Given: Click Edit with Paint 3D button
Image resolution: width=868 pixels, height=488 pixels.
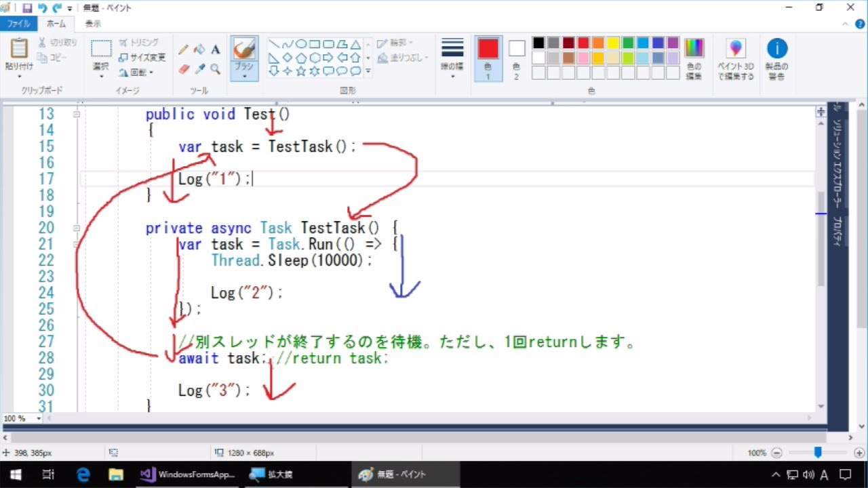Looking at the screenshot, I should (x=736, y=59).
